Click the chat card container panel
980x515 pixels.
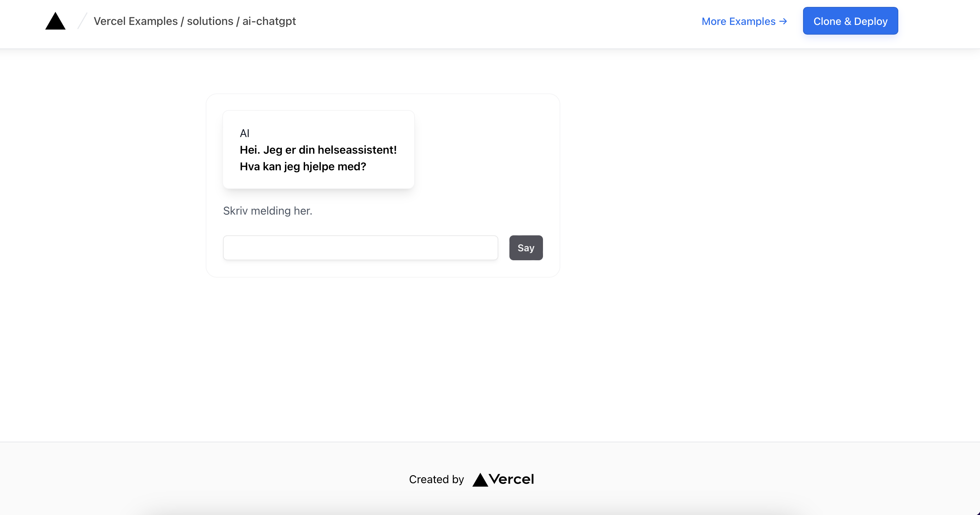[x=383, y=185]
